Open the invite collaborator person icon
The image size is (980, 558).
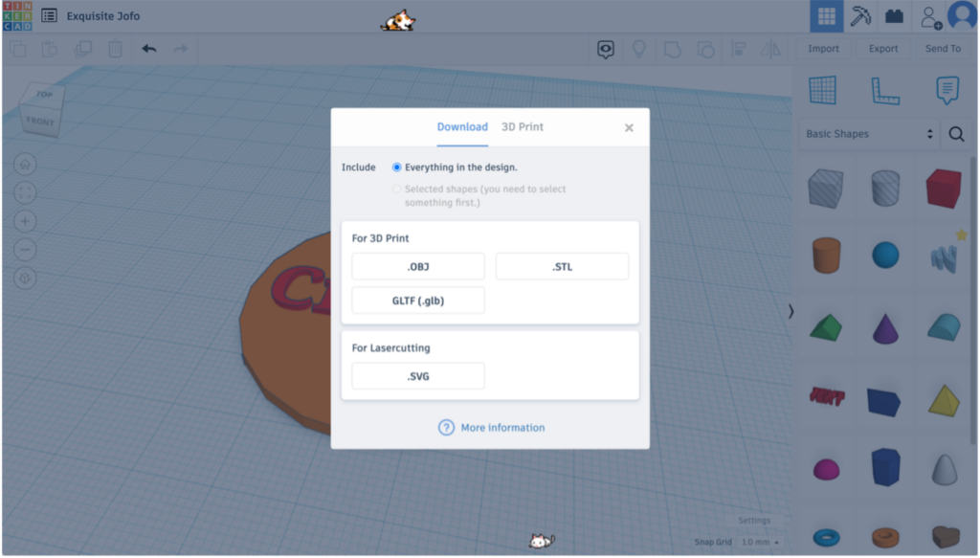(x=930, y=17)
